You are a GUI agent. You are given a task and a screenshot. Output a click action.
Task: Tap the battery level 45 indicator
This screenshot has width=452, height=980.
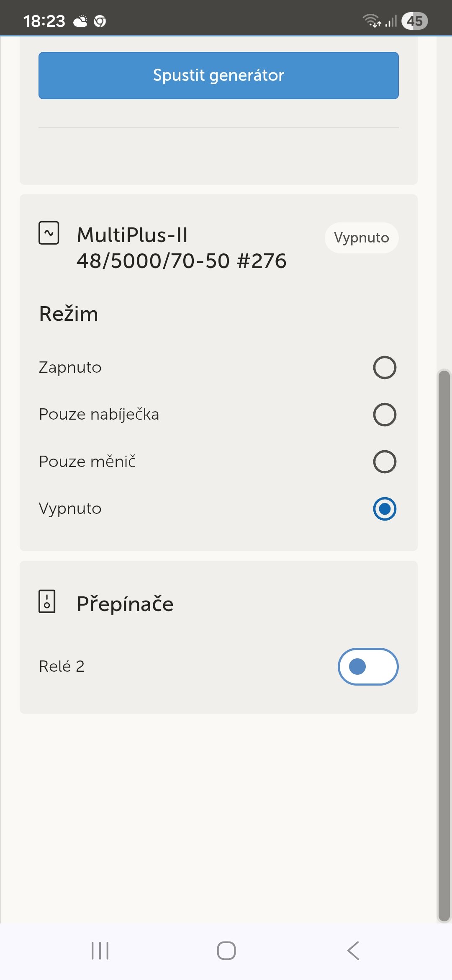(x=414, y=21)
